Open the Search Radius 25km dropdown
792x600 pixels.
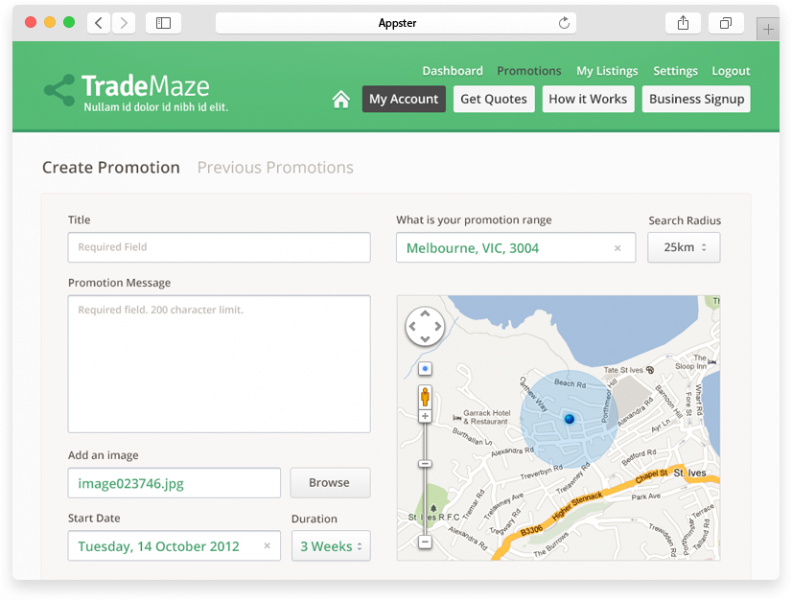[x=684, y=247]
